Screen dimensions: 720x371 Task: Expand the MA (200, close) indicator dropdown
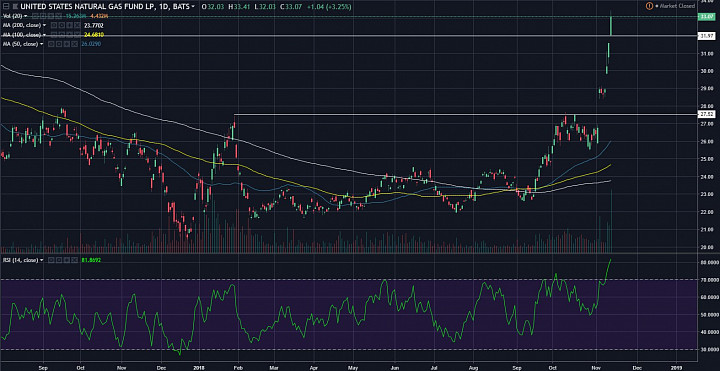[44, 25]
